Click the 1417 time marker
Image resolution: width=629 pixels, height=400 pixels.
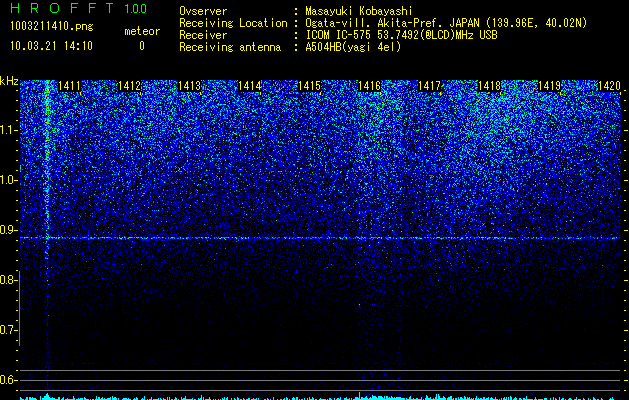(x=429, y=86)
